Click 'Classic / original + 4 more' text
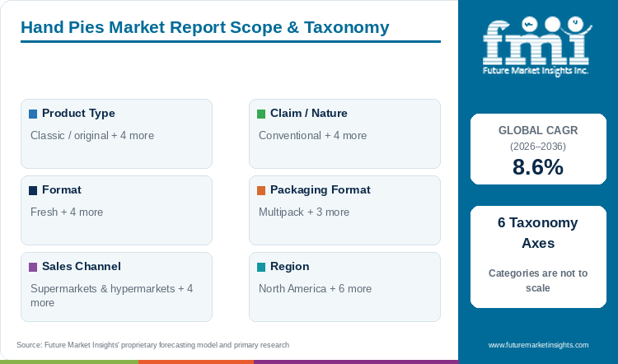 point(92,136)
